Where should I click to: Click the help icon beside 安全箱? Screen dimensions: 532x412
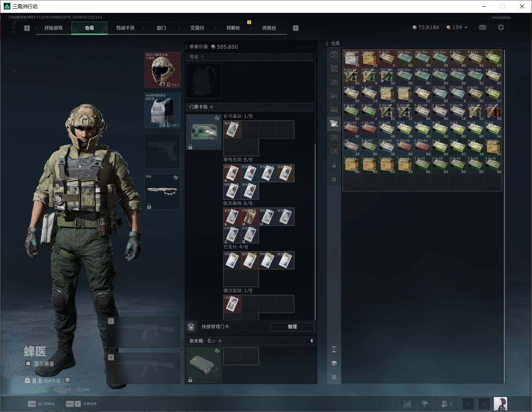(220, 341)
